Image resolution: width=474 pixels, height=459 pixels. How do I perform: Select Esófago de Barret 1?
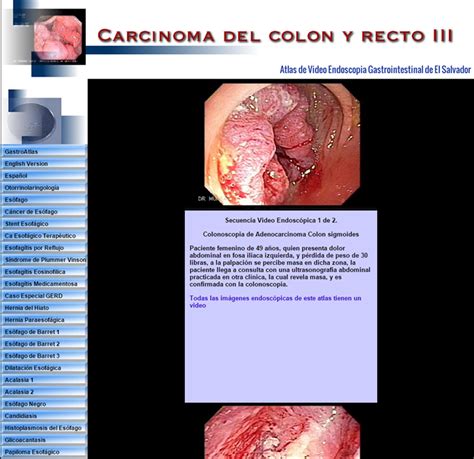click(x=44, y=331)
